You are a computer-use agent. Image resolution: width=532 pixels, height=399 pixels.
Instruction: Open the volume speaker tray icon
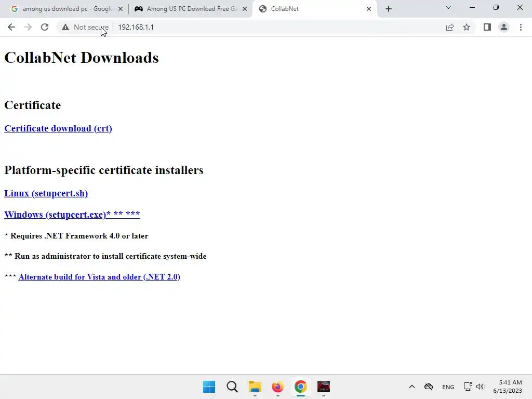point(480,387)
